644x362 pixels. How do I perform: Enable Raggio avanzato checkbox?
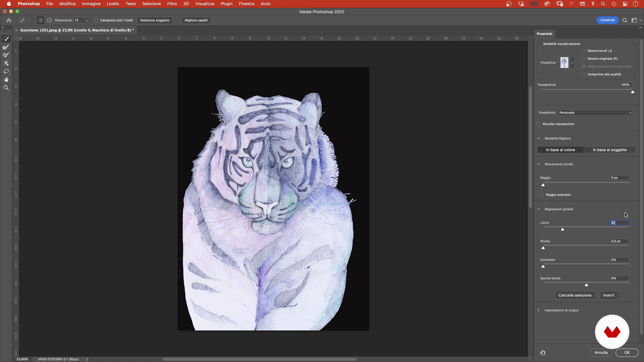542,195
